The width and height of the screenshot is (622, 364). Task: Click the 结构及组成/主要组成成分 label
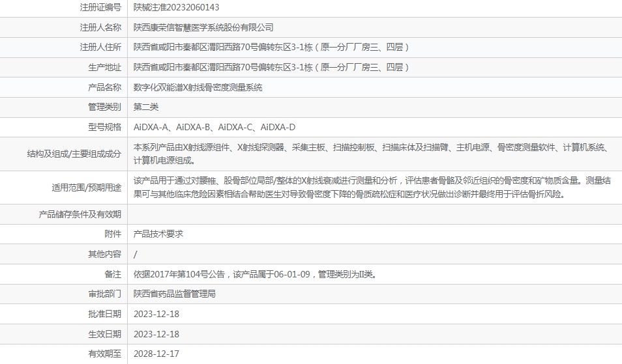74,154
